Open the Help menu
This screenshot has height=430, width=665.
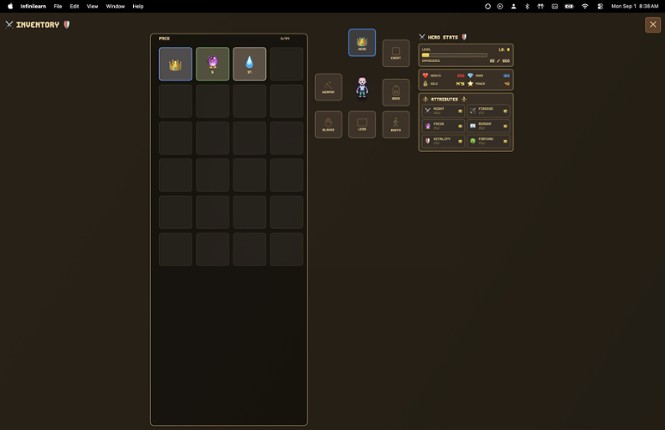138,6
